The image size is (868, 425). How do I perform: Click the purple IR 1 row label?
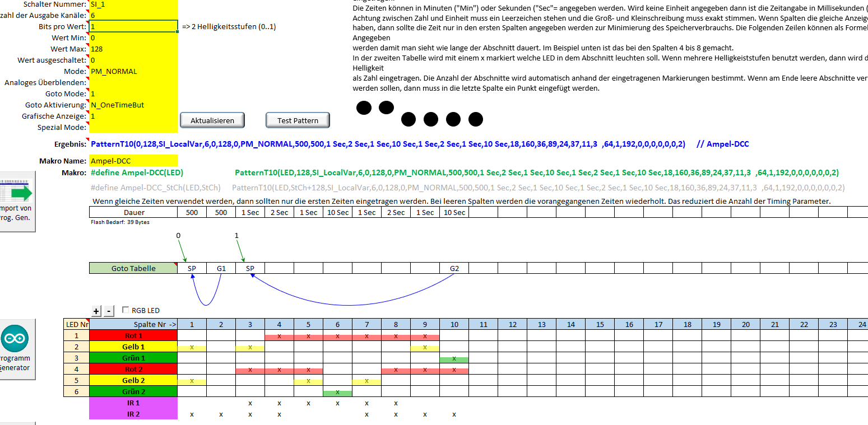(x=133, y=403)
